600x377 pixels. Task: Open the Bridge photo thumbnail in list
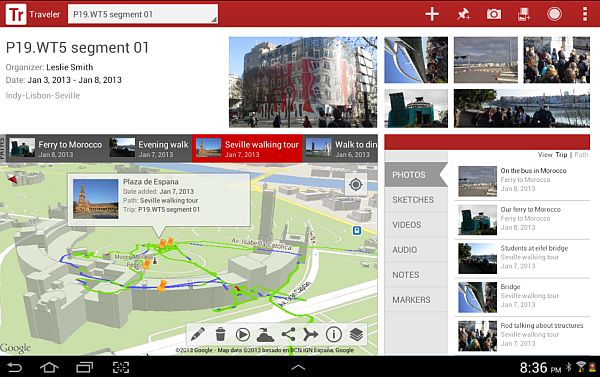478,297
